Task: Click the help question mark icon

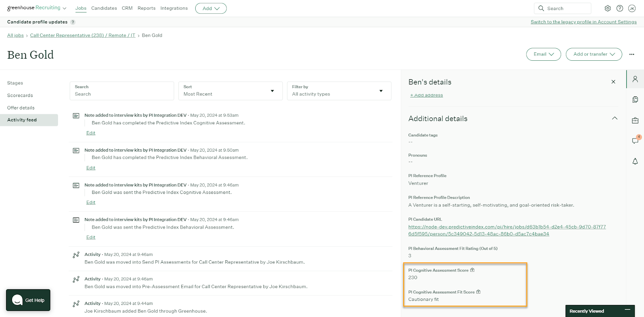Action: click(x=620, y=8)
